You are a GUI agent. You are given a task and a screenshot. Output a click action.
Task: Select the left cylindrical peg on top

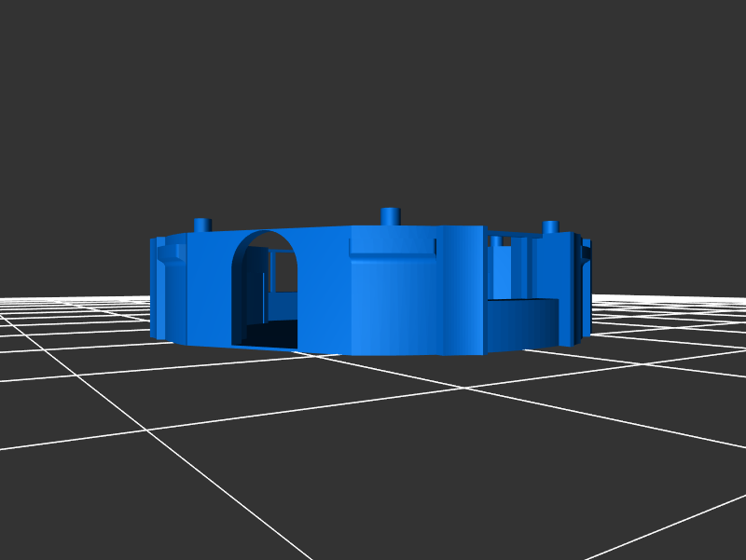[x=202, y=225]
